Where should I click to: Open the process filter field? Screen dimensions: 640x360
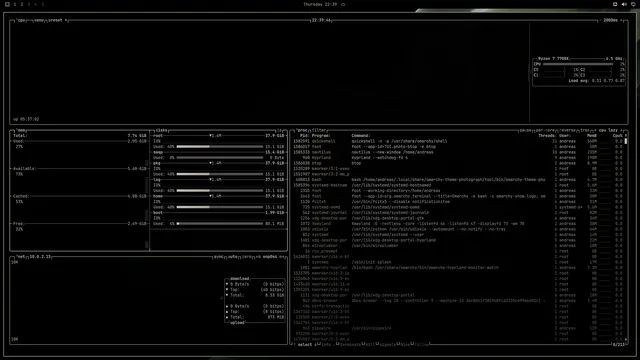319,130
